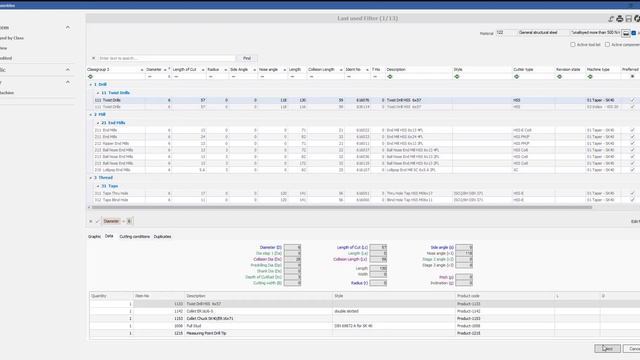
Task: Collapse the first left sidebar section chevron
Action: click(68, 27)
